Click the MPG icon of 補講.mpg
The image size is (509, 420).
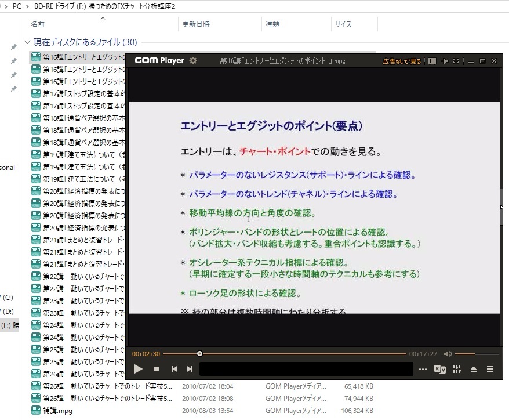coord(36,410)
